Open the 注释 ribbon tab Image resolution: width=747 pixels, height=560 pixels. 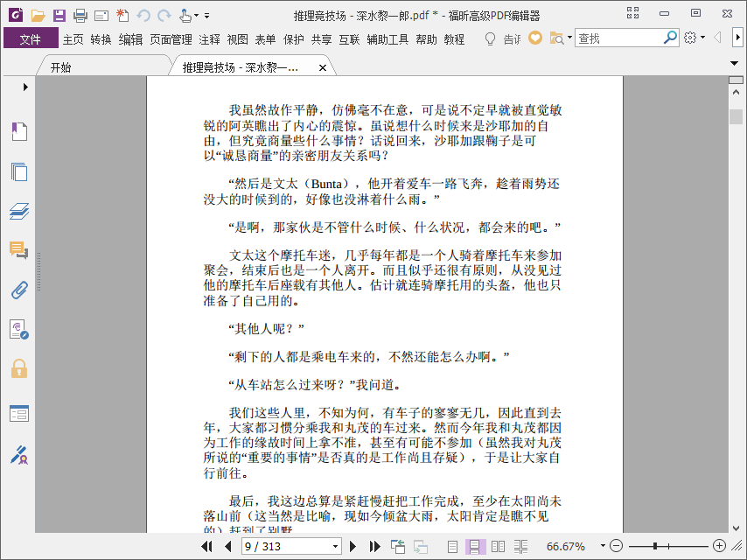pyautogui.click(x=210, y=39)
